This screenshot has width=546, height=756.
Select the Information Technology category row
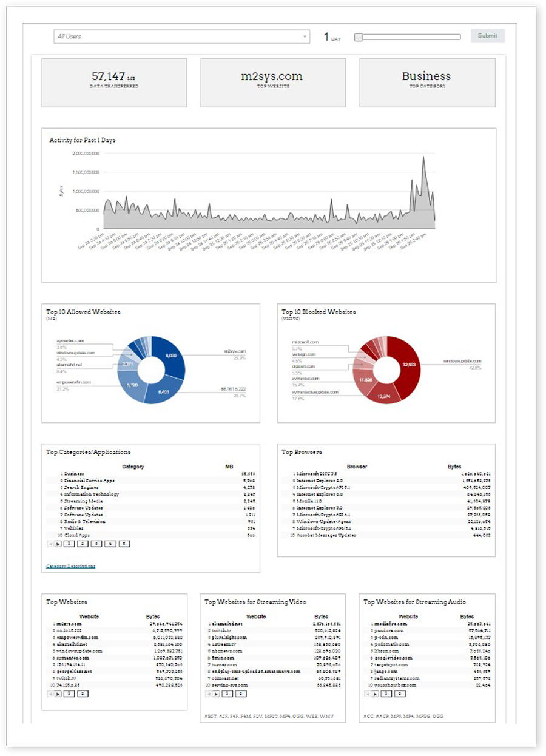tap(150, 494)
